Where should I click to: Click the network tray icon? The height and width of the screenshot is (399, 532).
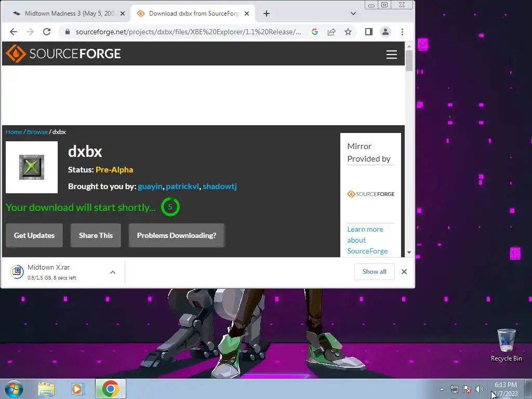pos(454,390)
